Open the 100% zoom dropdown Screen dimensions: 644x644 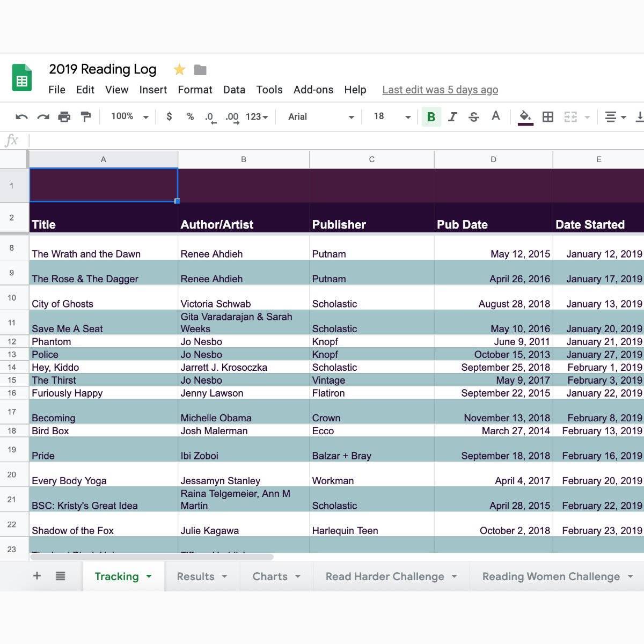pyautogui.click(x=129, y=117)
